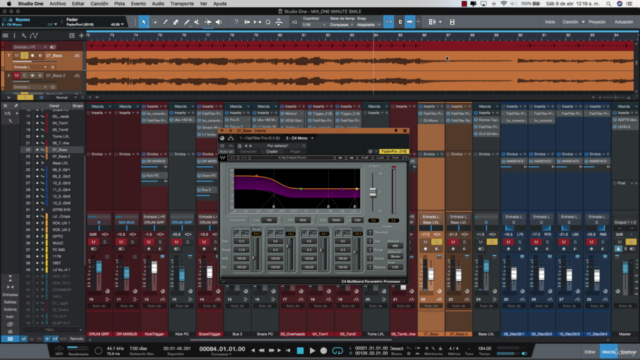The image size is (640, 360).
Task: Click the question mark help icon
Action: pyautogui.click(x=236, y=22)
